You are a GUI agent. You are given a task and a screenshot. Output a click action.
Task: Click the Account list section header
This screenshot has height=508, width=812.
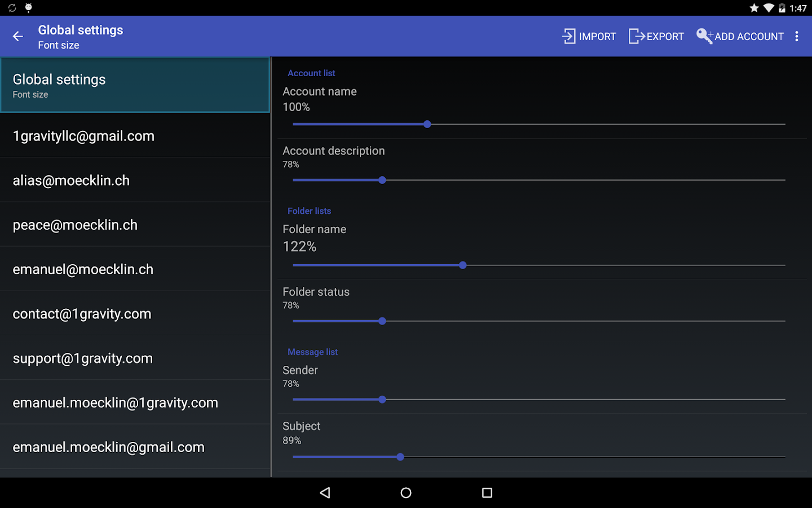click(x=311, y=73)
